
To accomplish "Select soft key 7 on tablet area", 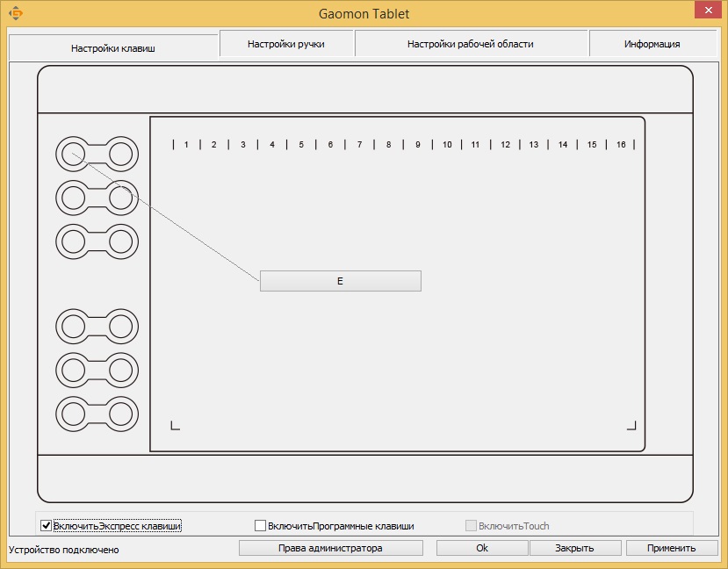I will pyautogui.click(x=359, y=144).
